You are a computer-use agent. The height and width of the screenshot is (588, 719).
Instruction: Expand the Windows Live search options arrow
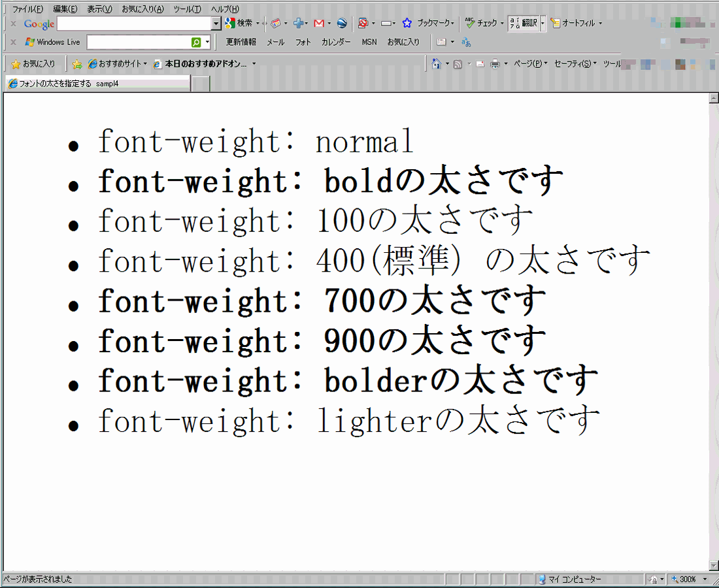(207, 42)
